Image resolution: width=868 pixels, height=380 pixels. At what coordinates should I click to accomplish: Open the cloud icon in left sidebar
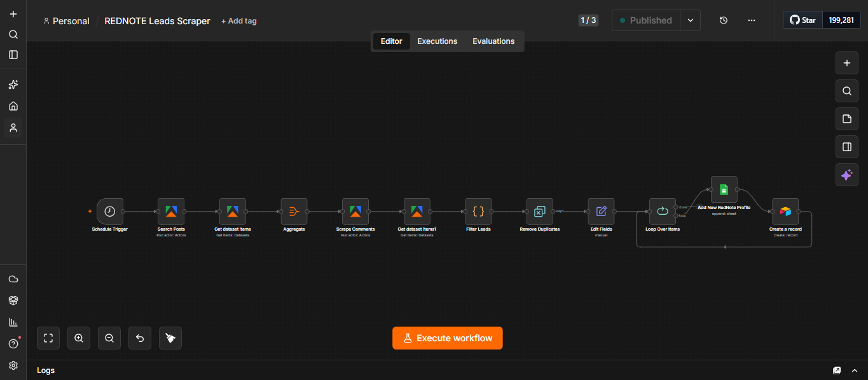pos(13,279)
